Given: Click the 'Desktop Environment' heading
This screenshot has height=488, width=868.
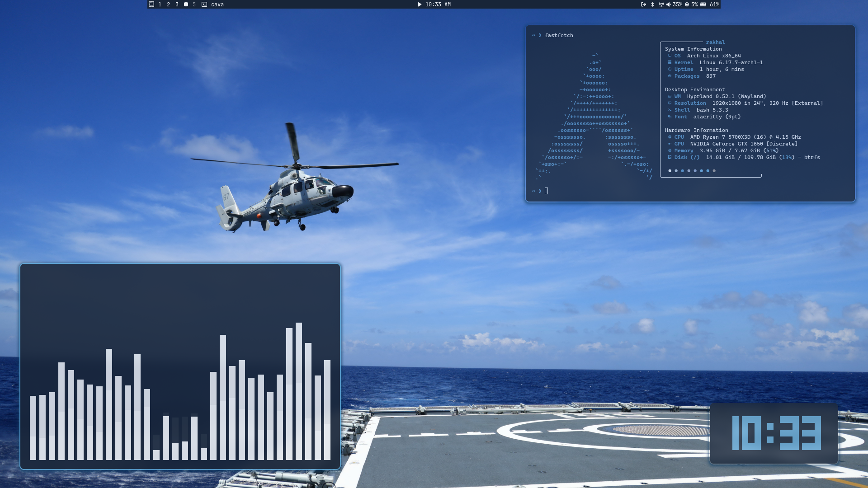Looking at the screenshot, I should tap(694, 89).
